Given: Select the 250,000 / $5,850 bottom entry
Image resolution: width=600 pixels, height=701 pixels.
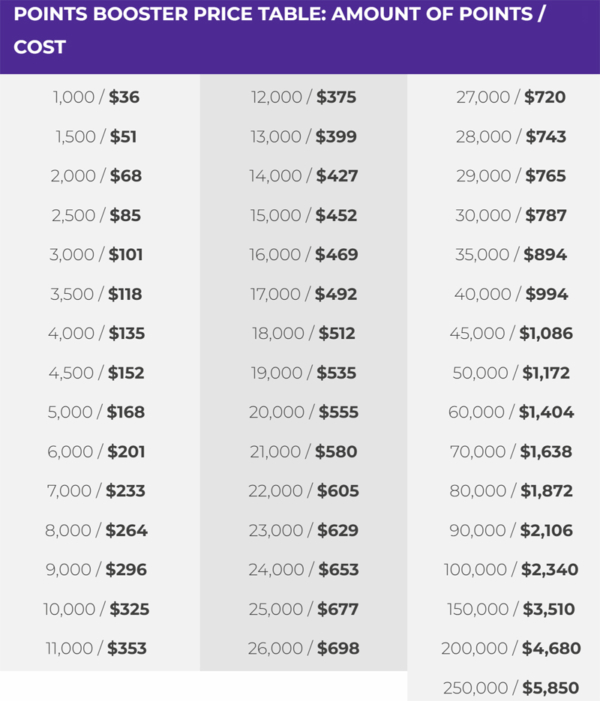Looking at the screenshot, I should pos(510,688).
